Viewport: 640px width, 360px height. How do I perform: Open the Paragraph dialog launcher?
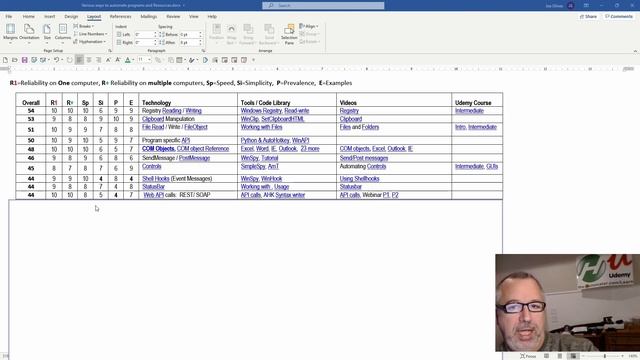203,51
